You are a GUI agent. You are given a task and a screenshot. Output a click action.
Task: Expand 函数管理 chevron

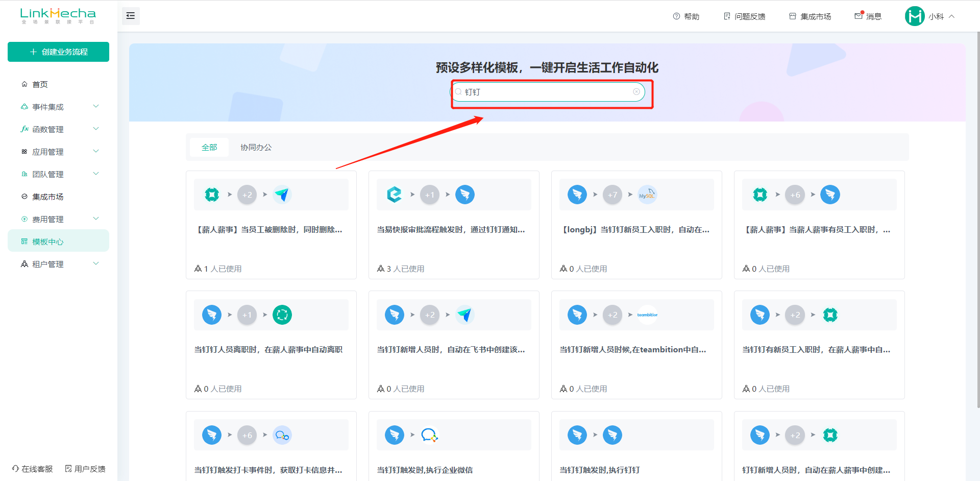click(95, 129)
